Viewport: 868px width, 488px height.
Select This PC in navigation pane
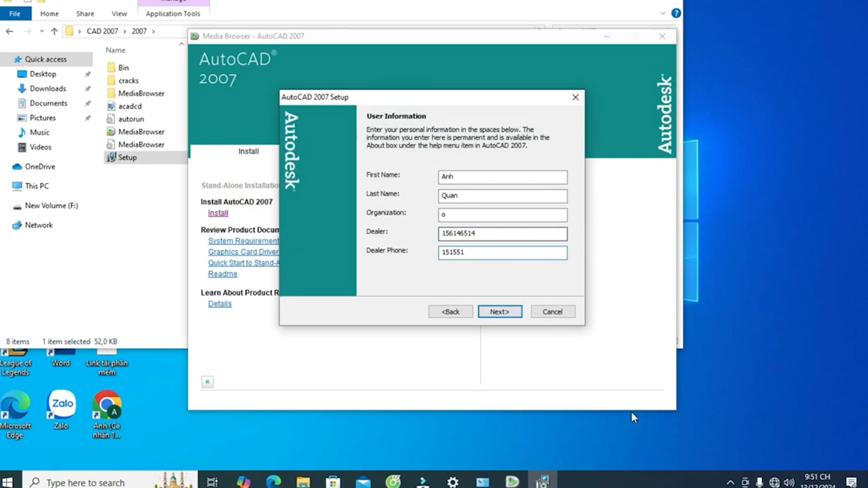pos(37,186)
